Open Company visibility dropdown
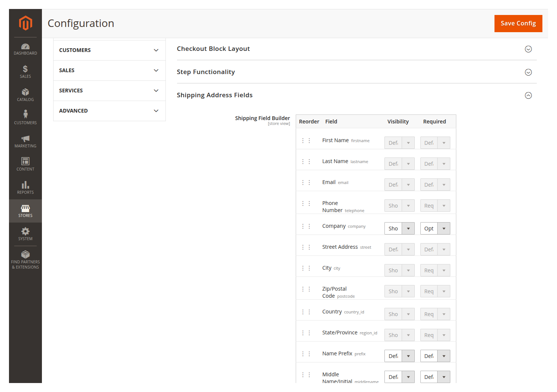 399,229
